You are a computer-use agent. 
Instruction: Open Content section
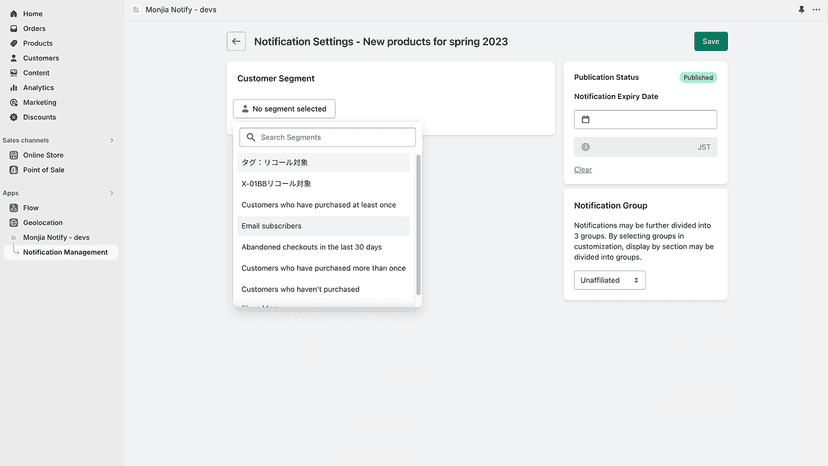[36, 73]
